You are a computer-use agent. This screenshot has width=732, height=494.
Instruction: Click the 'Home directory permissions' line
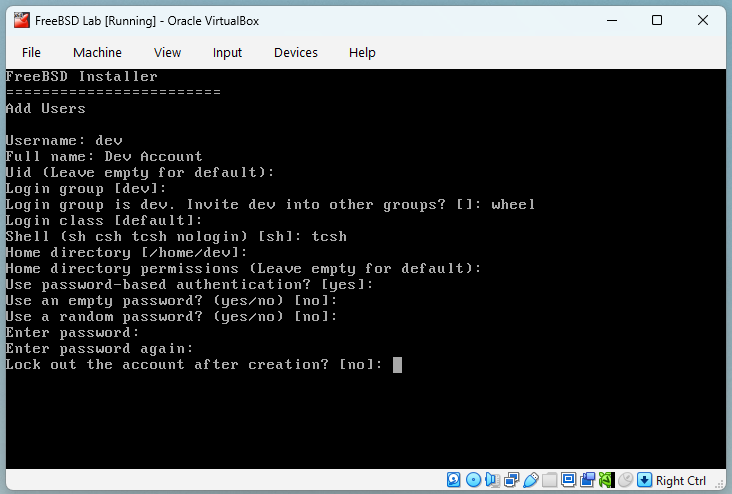(243, 268)
